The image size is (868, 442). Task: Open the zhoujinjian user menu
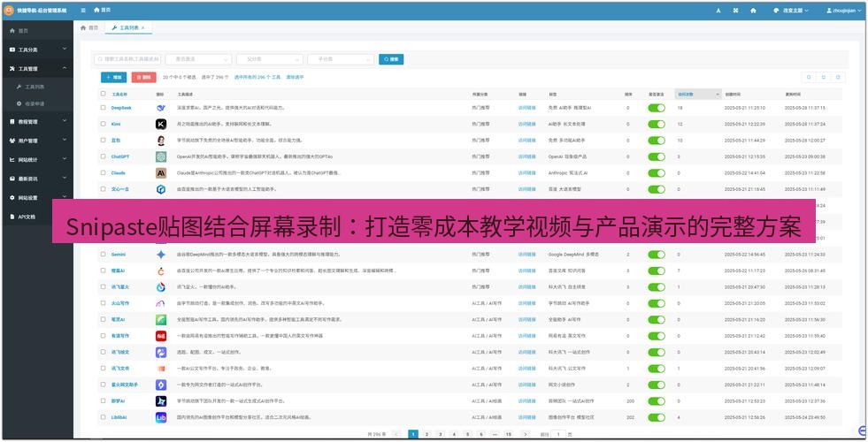843,11
